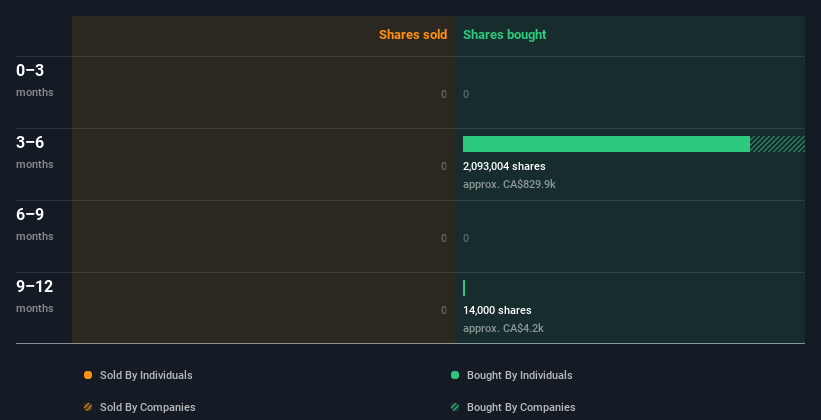
Task: Click the approx. CA$4.2k amount
Action: point(503,328)
